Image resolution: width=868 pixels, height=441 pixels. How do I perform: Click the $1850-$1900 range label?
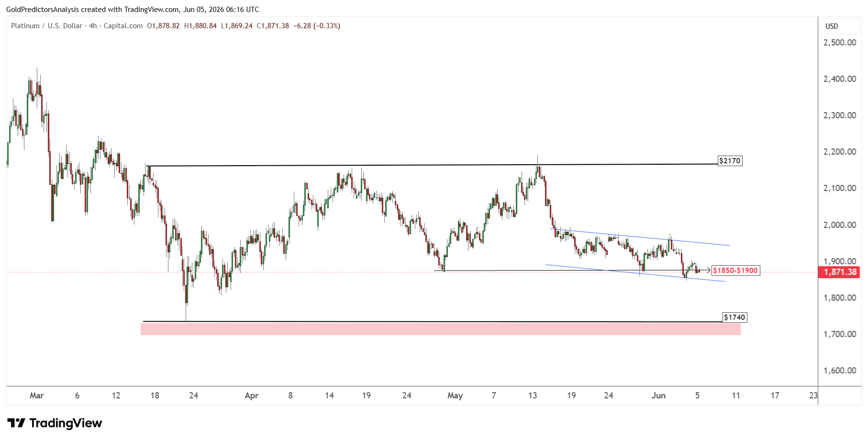[735, 271]
